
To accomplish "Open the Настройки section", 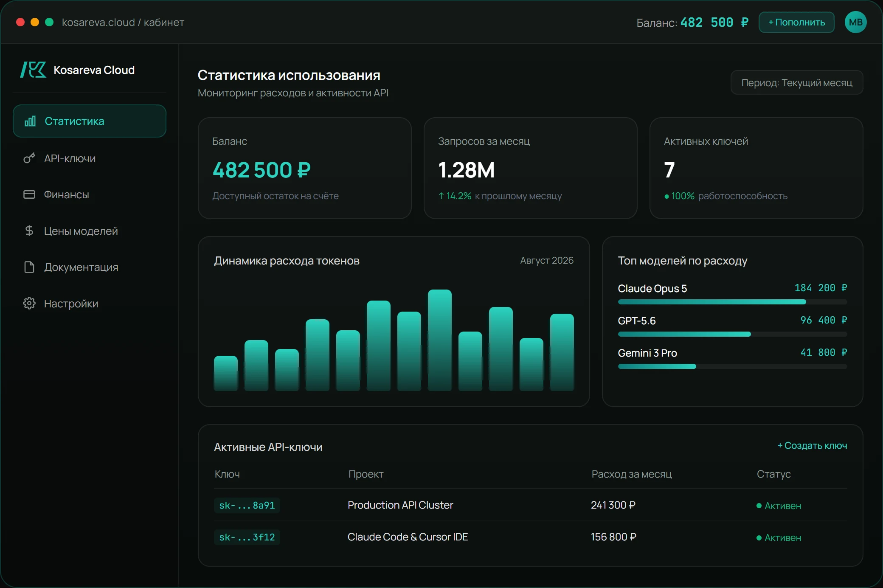I will click(90, 303).
